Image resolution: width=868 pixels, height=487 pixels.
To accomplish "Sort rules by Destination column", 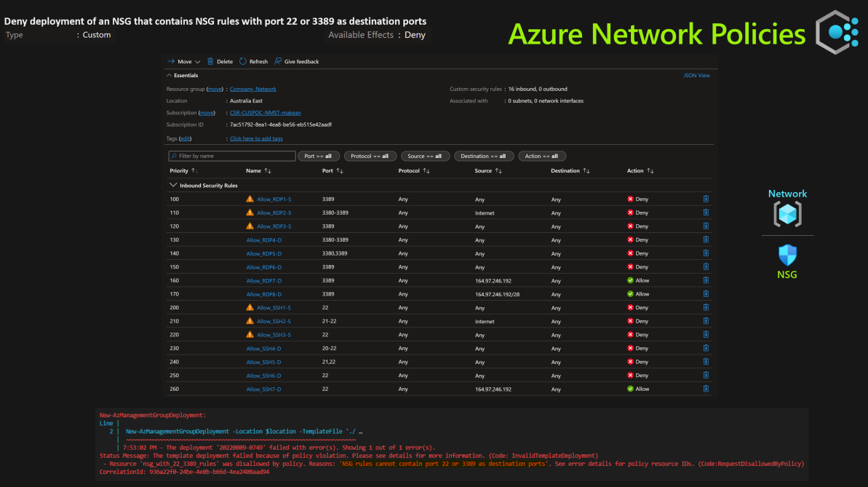I will pos(570,170).
